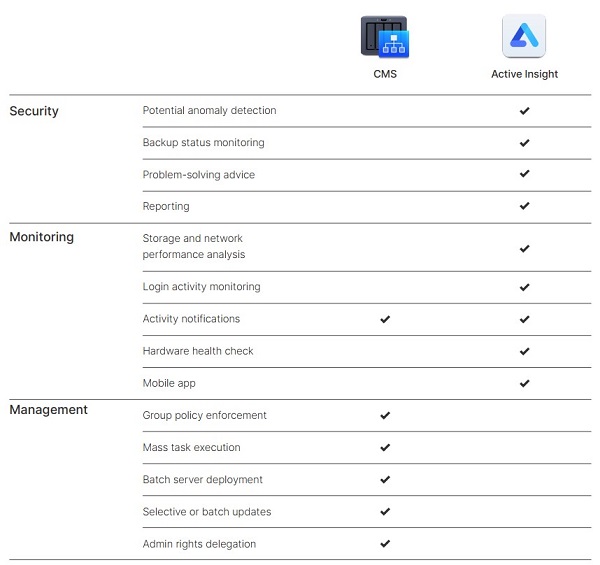The height and width of the screenshot is (565, 600).
Task: Click Active Insight checkmark for Problem-solving advice
Action: click(x=524, y=174)
